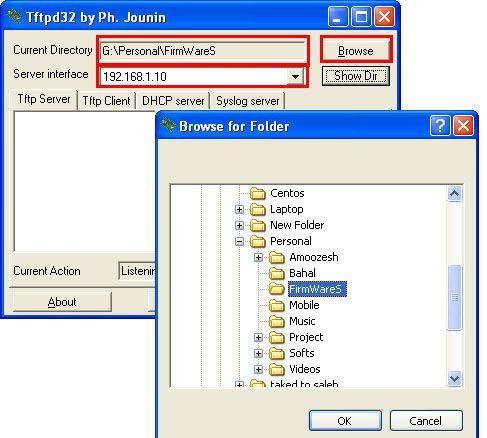This screenshot has height=438, width=487.
Task: Select the Amoozesh folder label
Action: [314, 257]
